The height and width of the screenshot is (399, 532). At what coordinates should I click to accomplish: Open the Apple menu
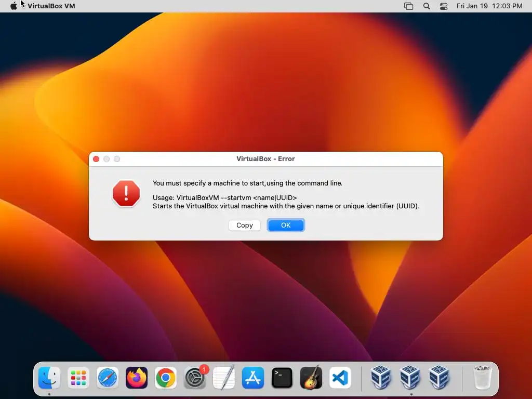pos(14,6)
